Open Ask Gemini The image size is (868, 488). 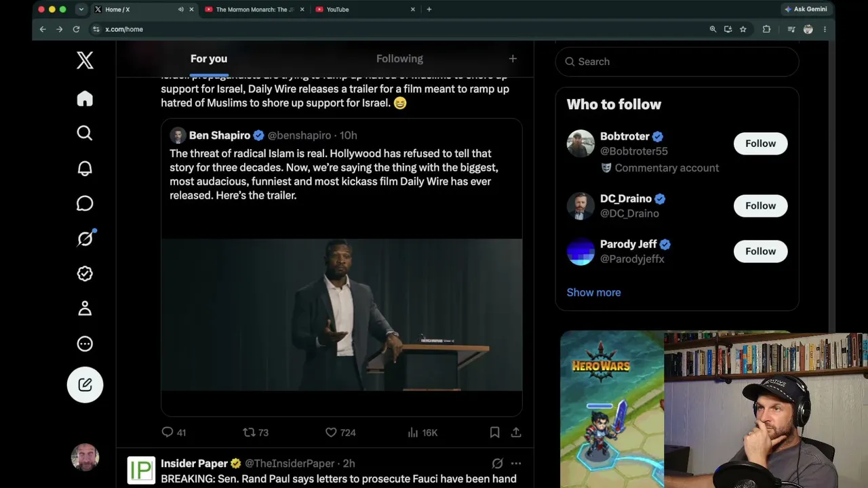[806, 9]
